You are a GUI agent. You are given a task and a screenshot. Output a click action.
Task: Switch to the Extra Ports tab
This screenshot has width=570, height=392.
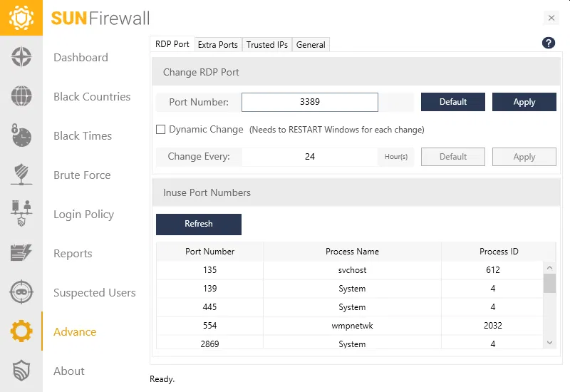tap(217, 45)
